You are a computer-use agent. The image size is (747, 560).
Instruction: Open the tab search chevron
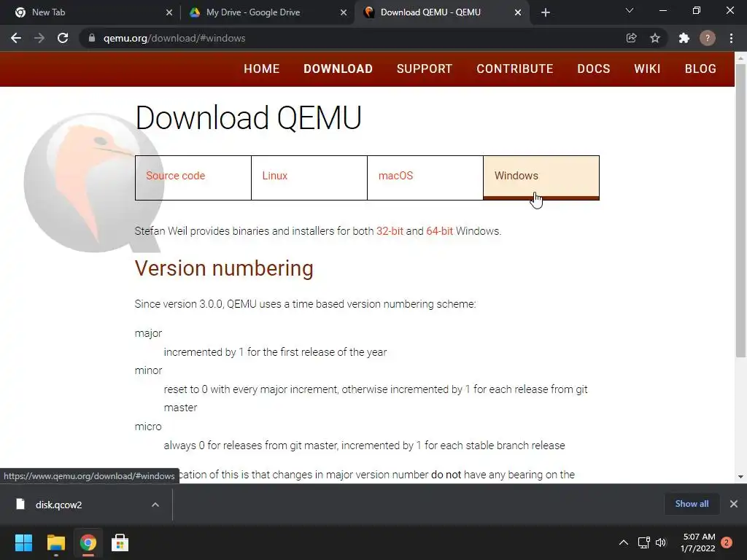(x=630, y=10)
